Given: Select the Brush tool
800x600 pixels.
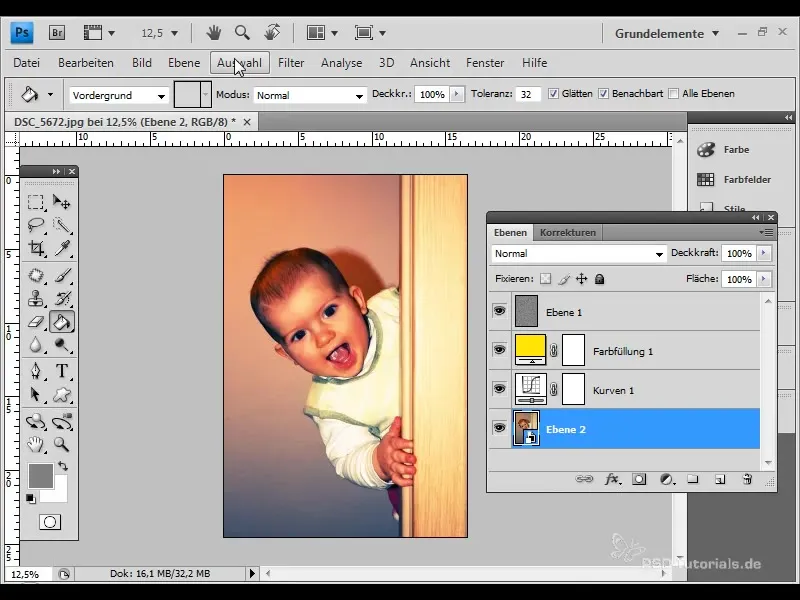Looking at the screenshot, I should [x=62, y=275].
